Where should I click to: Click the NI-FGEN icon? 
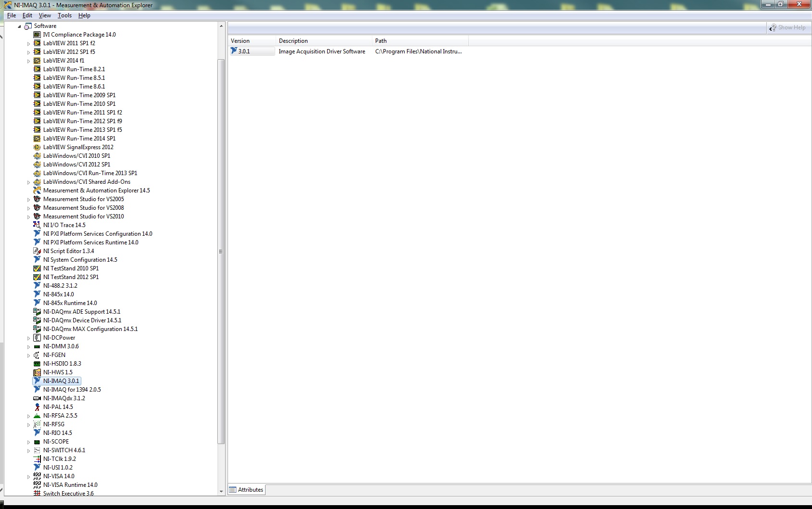click(37, 355)
